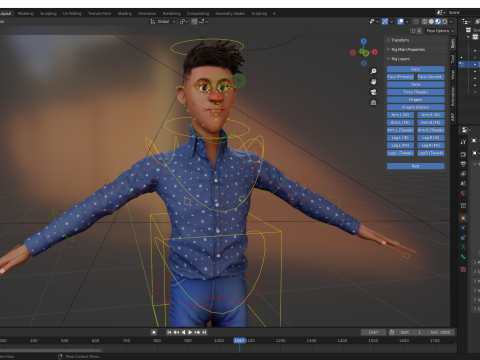Switch to the Shading workspace tab
Screen dimensions: 480x360
[125, 13]
